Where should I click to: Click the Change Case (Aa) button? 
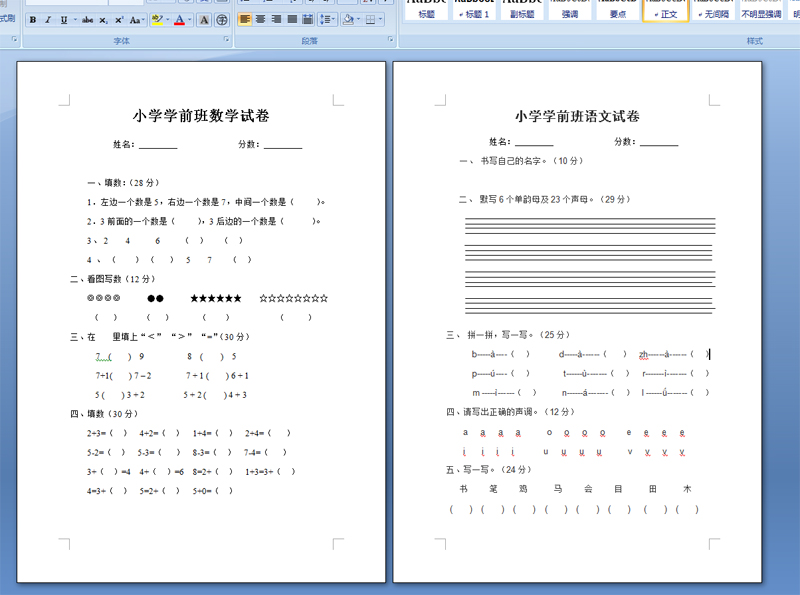134,20
